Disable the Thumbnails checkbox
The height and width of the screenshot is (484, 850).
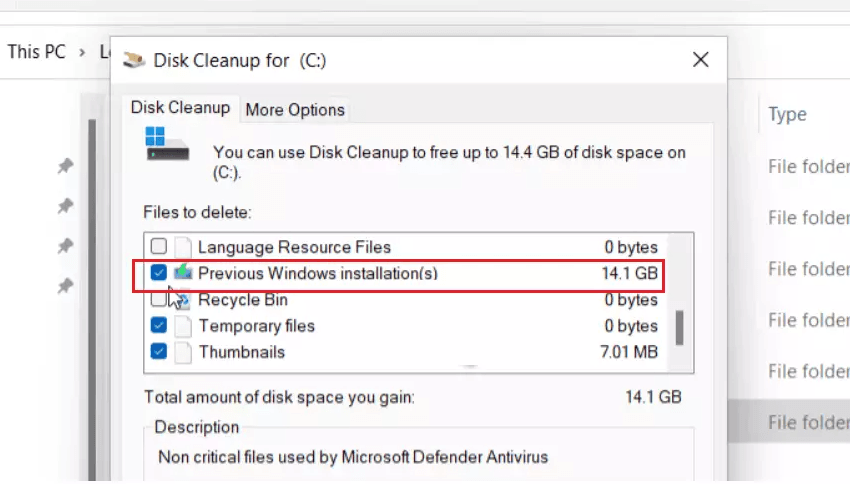pos(158,352)
